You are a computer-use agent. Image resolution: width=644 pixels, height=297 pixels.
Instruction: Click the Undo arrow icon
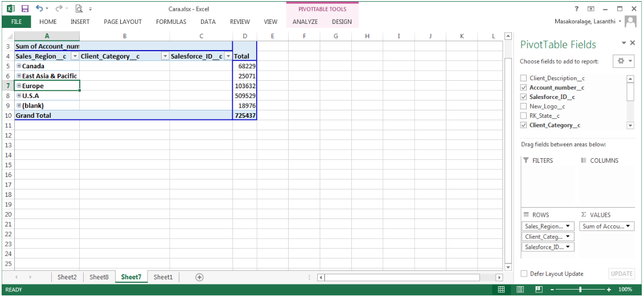click(39, 9)
